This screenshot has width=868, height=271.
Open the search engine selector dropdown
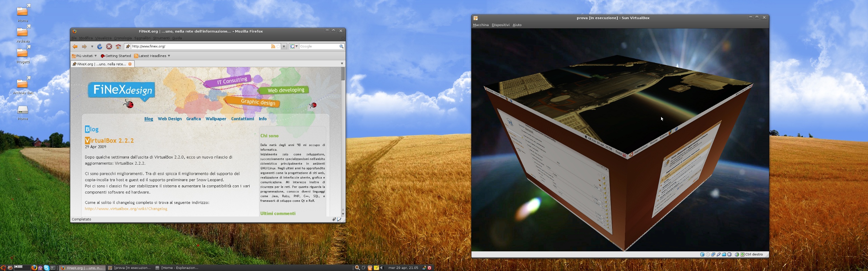coord(294,46)
